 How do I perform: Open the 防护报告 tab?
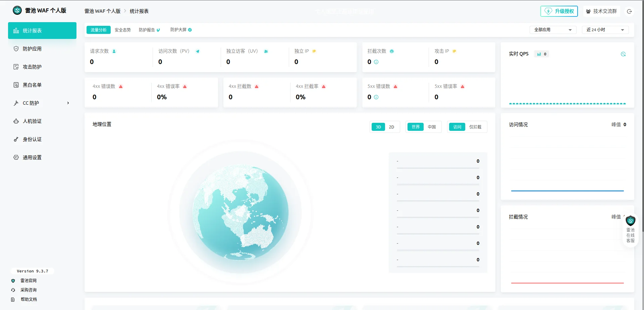click(149, 30)
